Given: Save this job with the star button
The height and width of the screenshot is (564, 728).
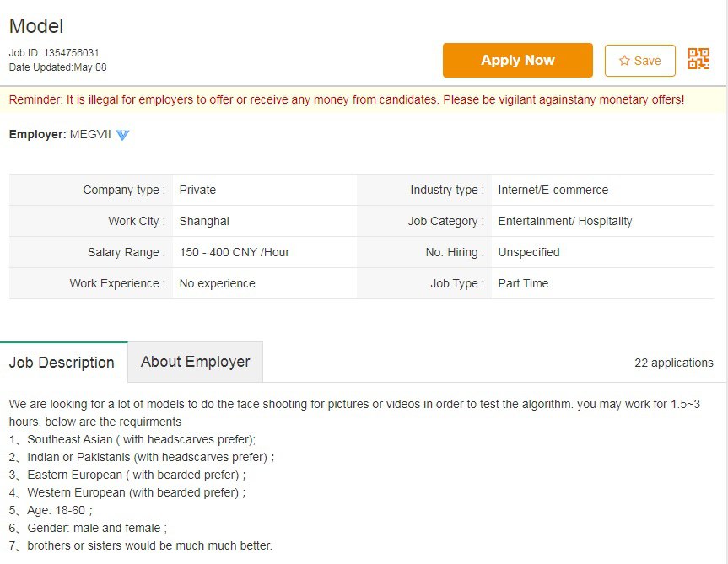Looking at the screenshot, I should pyautogui.click(x=639, y=61).
